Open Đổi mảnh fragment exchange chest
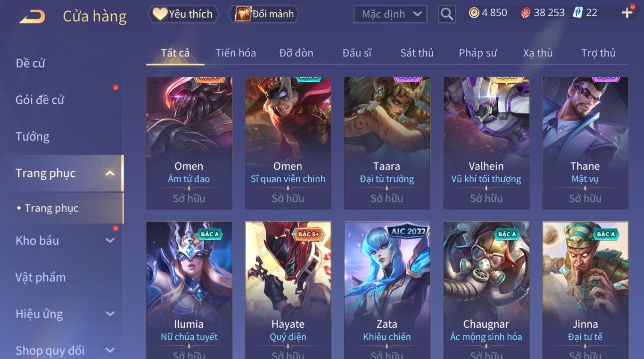 [x=264, y=14]
